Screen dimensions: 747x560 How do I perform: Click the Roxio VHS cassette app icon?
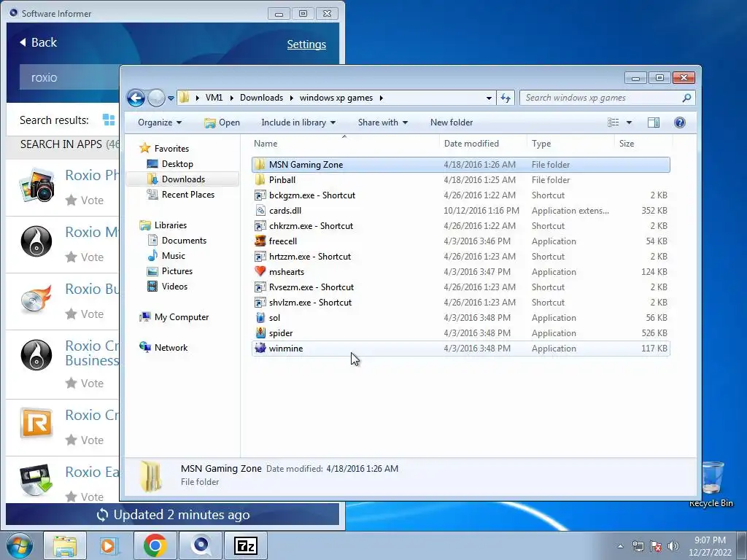click(x=36, y=480)
